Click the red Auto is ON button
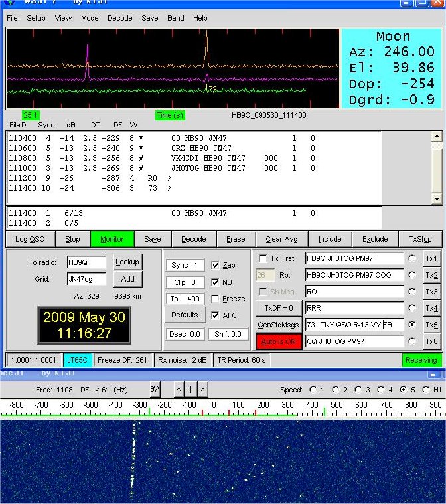446x504 pixels. [x=279, y=342]
